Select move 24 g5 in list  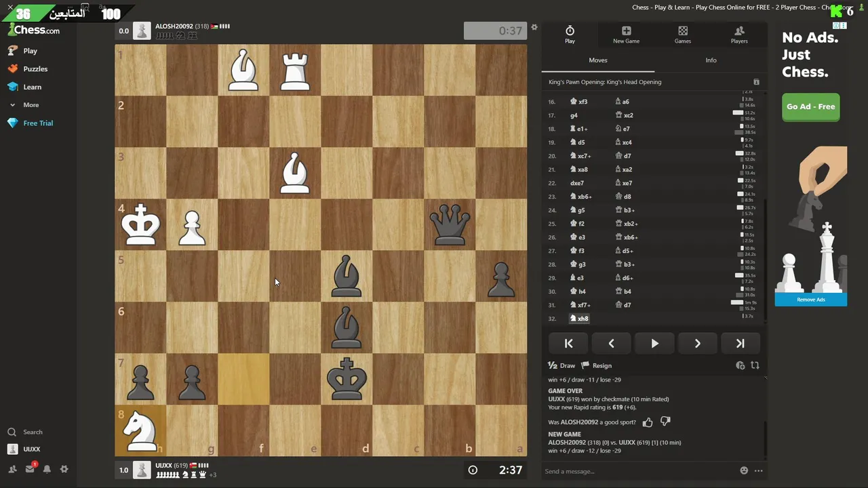click(577, 210)
